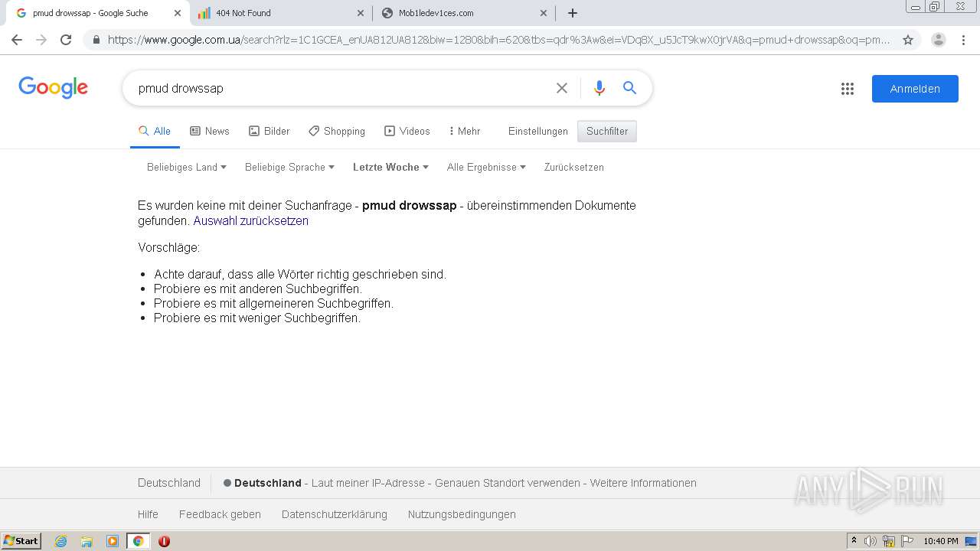Open the Action Center flag icon
The width and height of the screenshot is (980, 551).
click(x=907, y=541)
